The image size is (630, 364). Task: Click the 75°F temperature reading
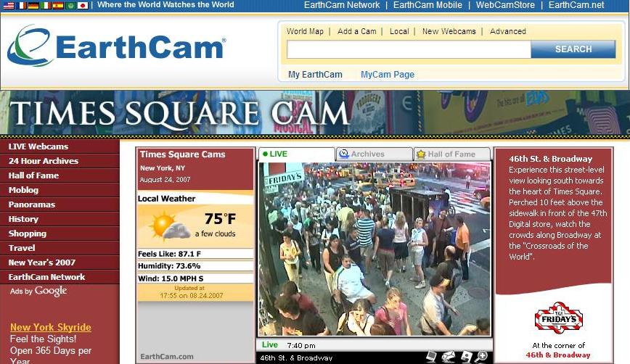(220, 219)
